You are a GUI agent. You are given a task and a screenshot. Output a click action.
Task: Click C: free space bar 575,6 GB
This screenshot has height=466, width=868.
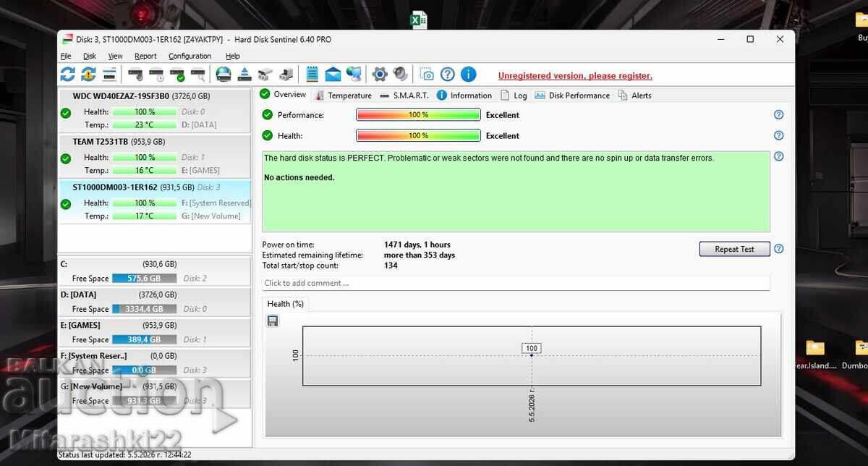pos(144,278)
